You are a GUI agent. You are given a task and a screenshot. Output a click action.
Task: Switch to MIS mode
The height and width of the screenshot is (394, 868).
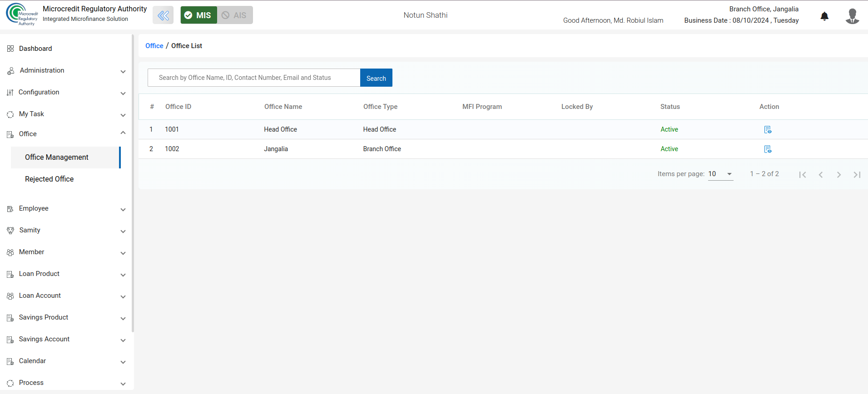coord(198,15)
